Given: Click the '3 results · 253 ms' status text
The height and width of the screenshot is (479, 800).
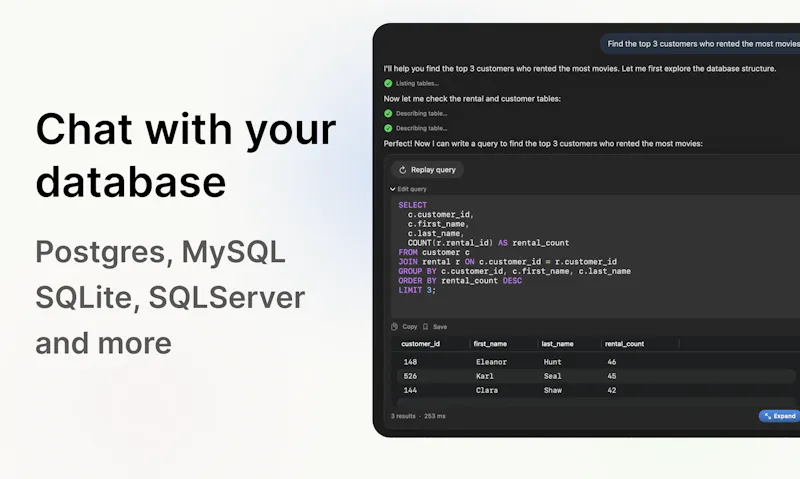Looking at the screenshot, I should [418, 416].
